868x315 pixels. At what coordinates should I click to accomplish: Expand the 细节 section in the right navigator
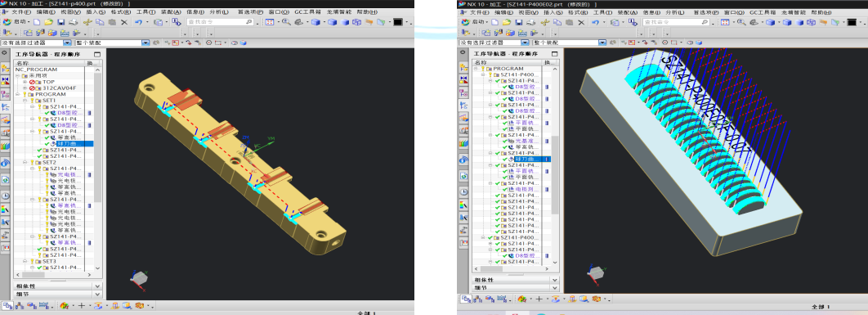[516, 288]
